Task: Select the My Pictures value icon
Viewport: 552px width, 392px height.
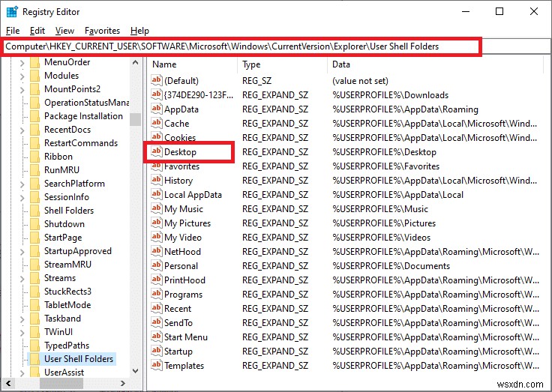Action: point(156,223)
